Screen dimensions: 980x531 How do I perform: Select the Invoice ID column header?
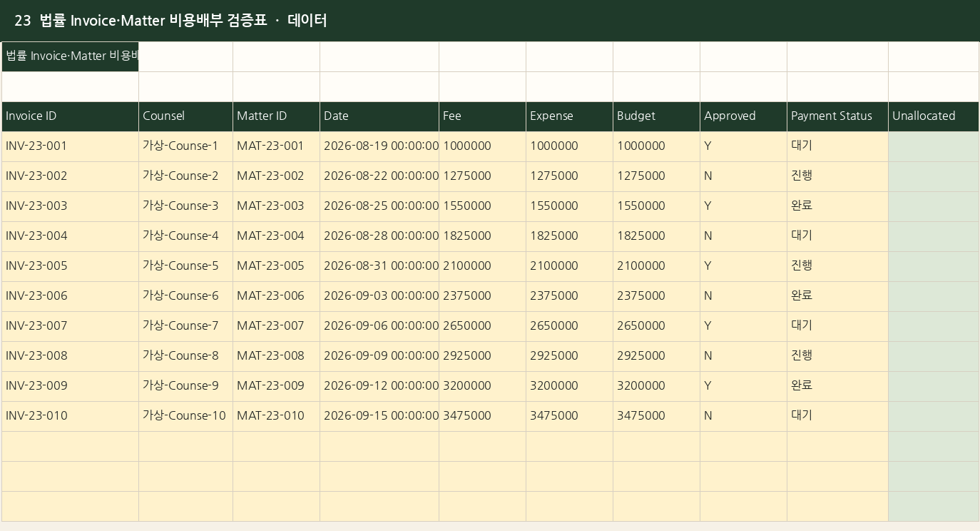pyautogui.click(x=70, y=116)
